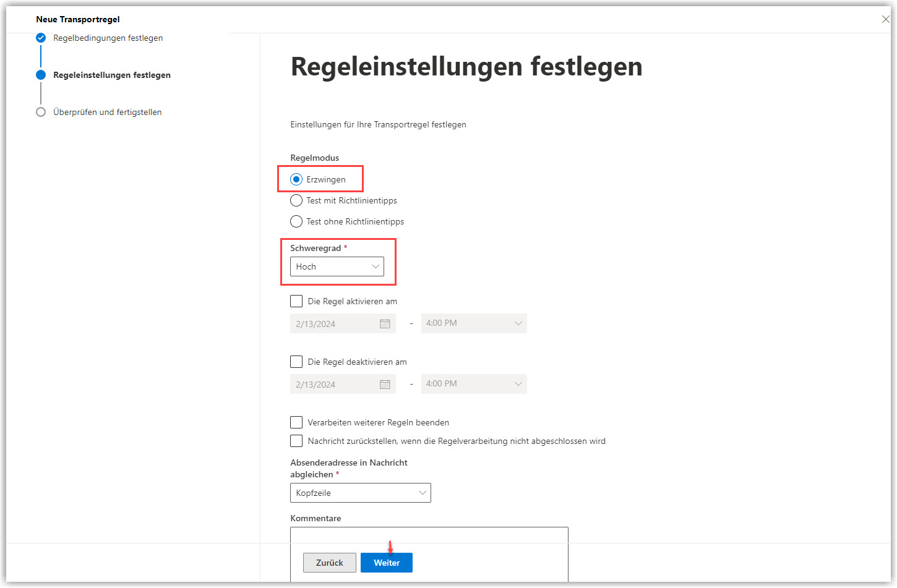The height and width of the screenshot is (588, 897).
Task: Click the activation date calendar icon
Action: [x=385, y=323]
